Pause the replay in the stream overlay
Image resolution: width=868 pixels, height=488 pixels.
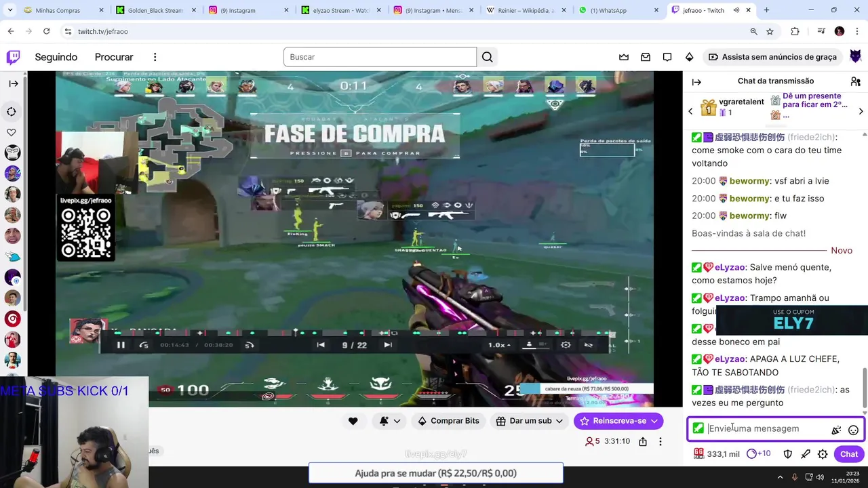point(121,345)
